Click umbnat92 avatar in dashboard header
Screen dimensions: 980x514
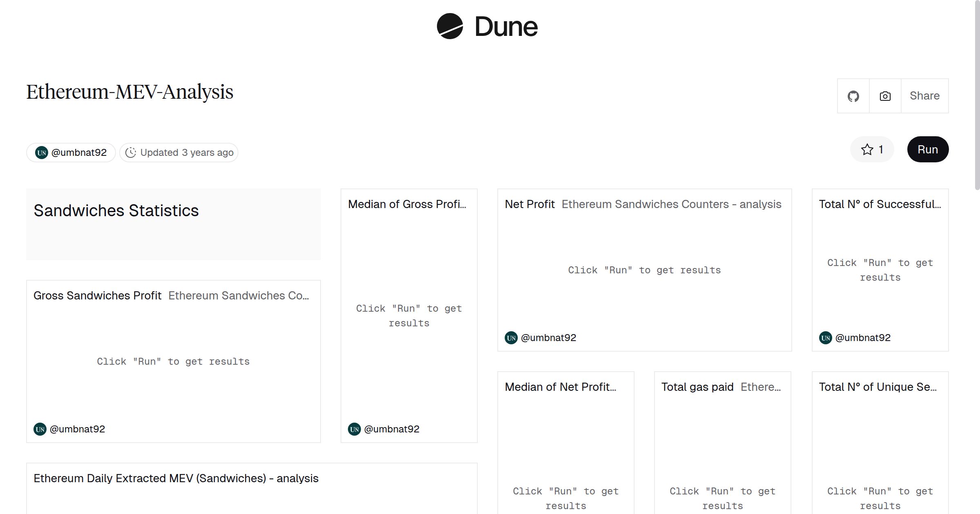42,153
